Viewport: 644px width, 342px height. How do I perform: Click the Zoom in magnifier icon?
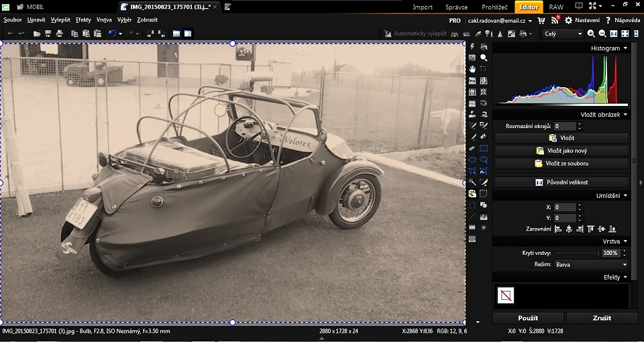tap(591, 34)
